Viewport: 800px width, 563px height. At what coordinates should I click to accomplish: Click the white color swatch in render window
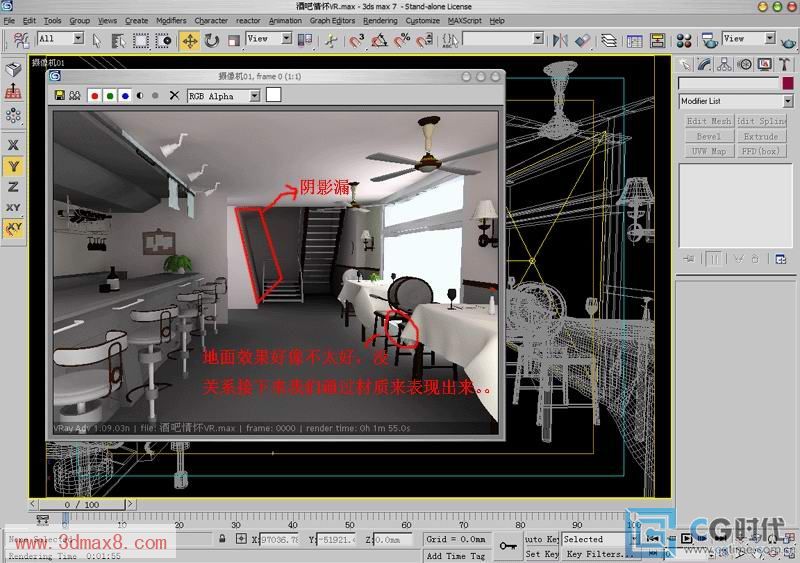click(273, 95)
